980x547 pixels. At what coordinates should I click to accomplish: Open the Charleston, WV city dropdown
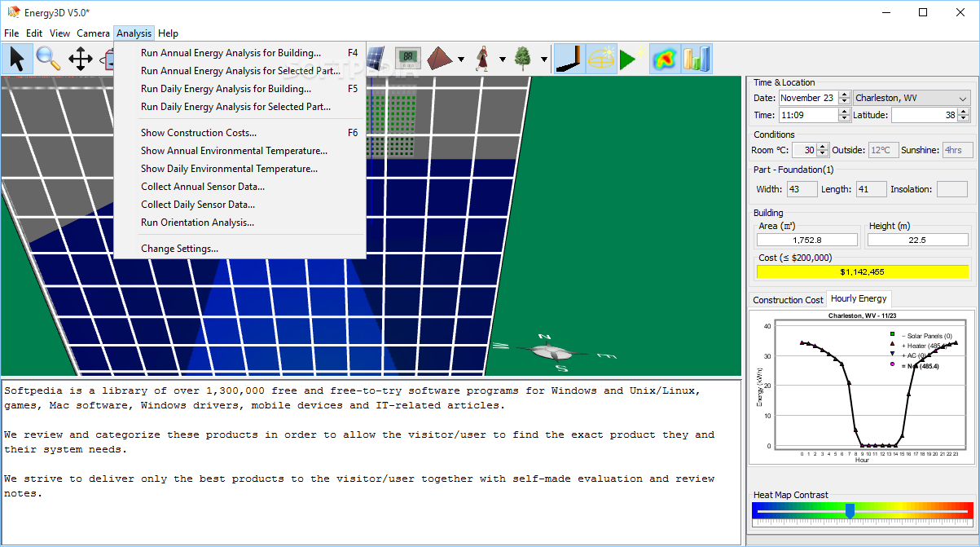point(912,98)
